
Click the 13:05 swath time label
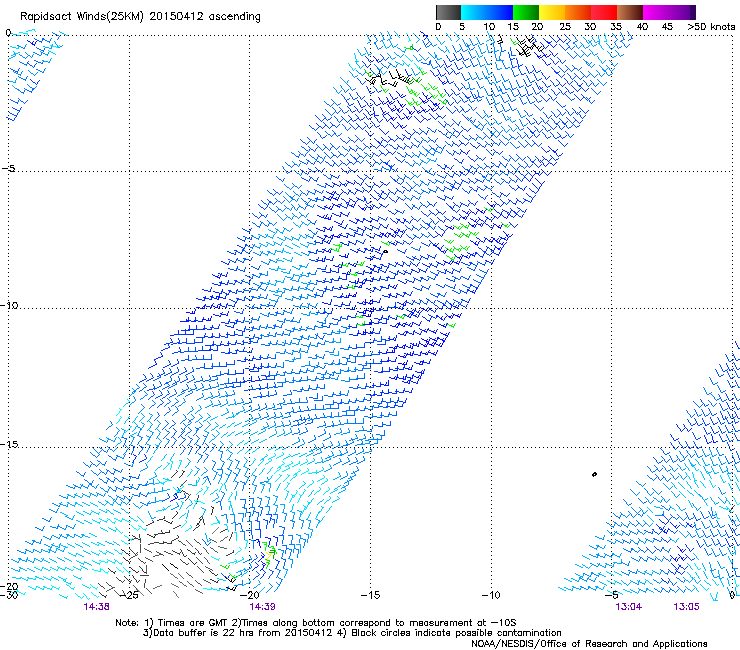click(686, 607)
